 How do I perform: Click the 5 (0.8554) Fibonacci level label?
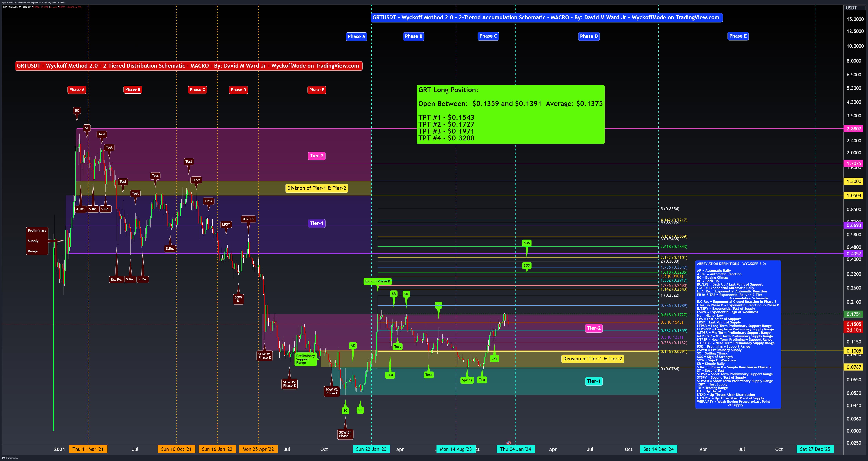(670, 209)
